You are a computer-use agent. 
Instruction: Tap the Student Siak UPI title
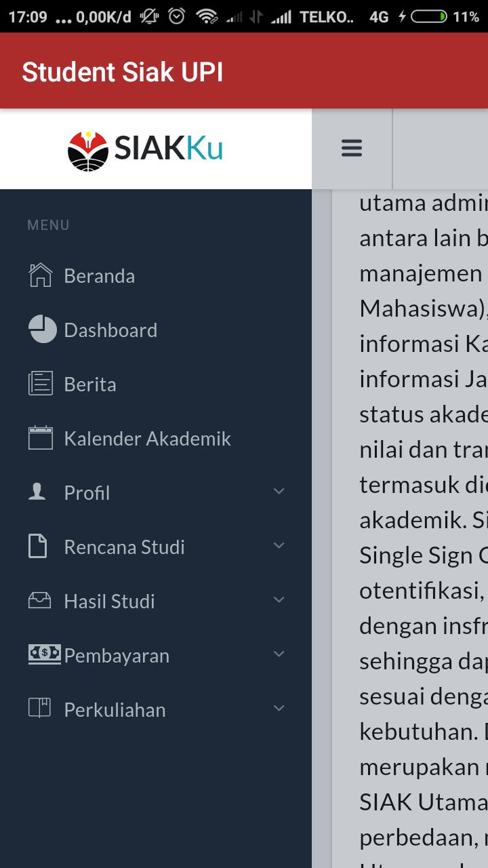coord(123,73)
